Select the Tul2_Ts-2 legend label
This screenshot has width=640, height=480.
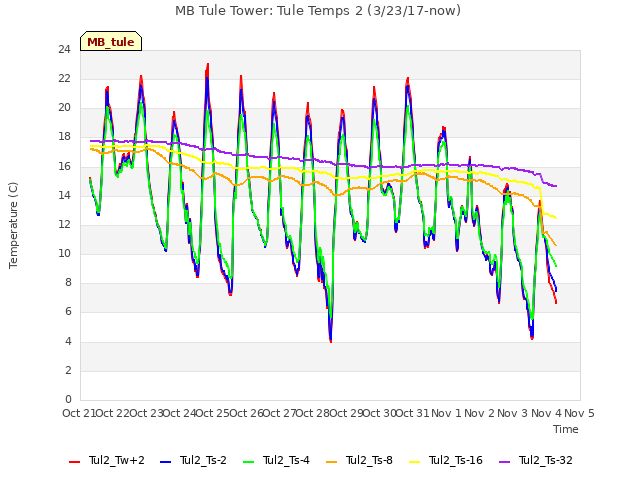(x=203, y=460)
